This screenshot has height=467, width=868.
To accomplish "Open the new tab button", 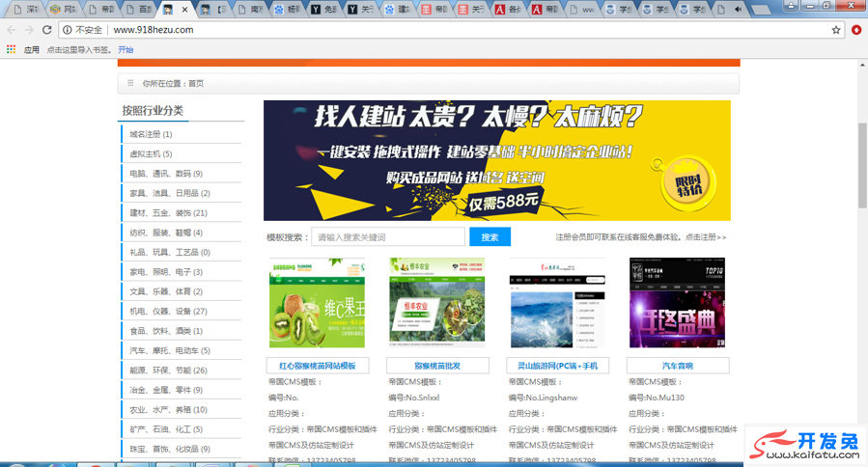I will [762, 10].
